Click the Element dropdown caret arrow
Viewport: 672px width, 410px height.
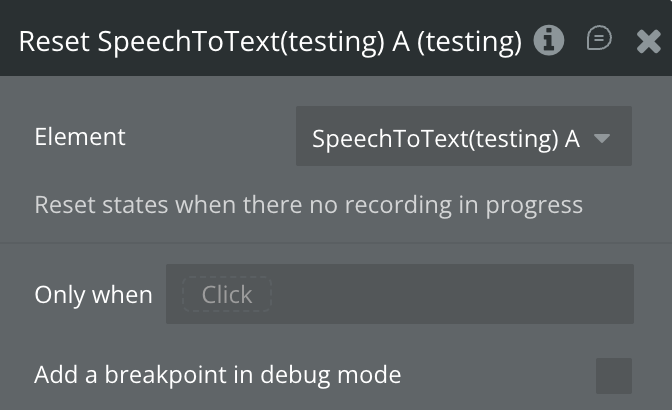pyautogui.click(x=602, y=138)
